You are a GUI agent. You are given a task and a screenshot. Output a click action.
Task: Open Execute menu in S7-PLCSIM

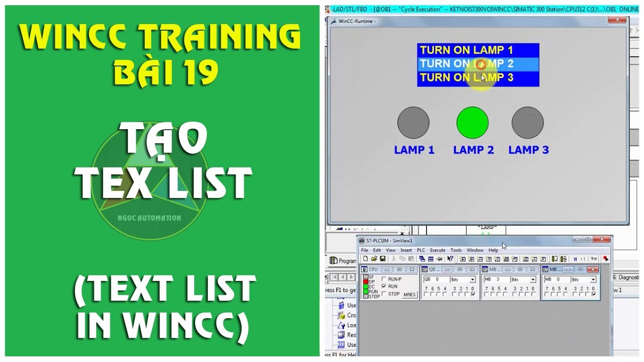tap(438, 250)
